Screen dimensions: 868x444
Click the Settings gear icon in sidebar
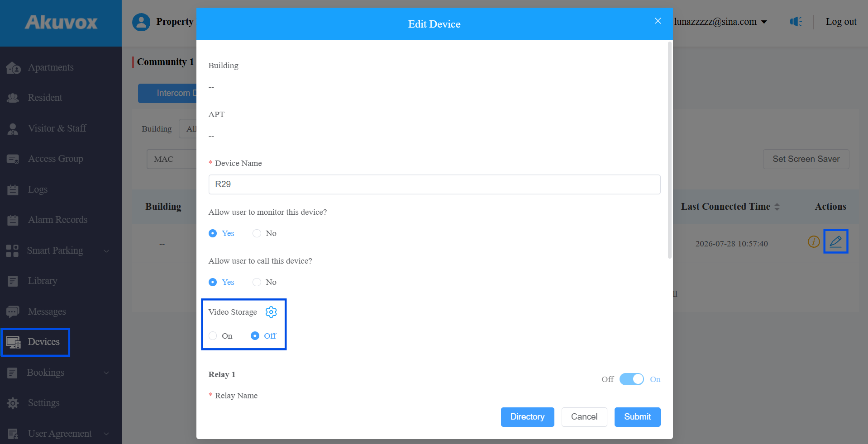pyautogui.click(x=13, y=403)
